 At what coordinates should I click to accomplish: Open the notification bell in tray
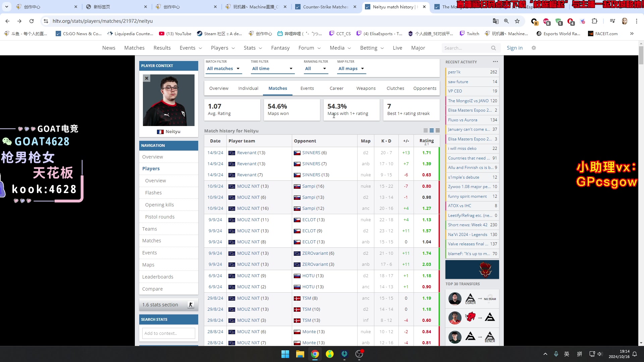[635, 354]
